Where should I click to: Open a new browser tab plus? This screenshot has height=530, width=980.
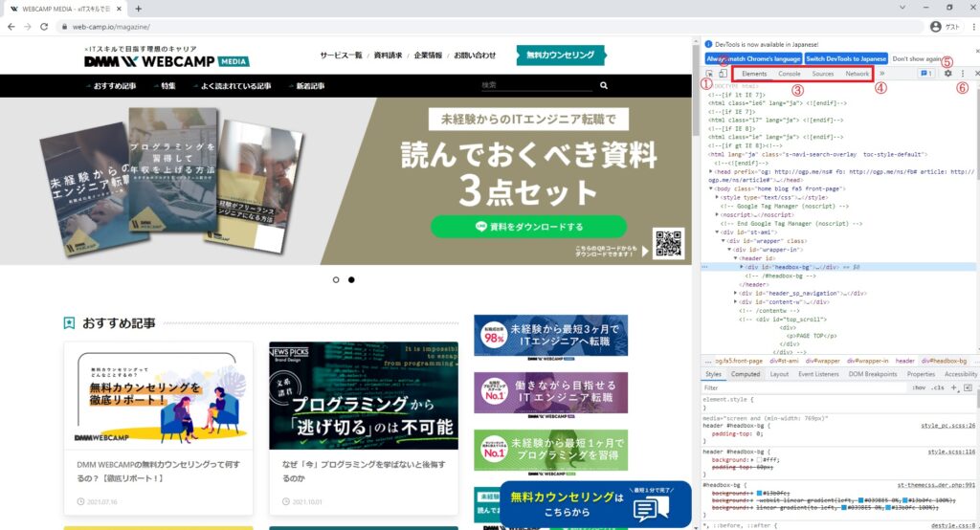pyautogui.click(x=138, y=9)
